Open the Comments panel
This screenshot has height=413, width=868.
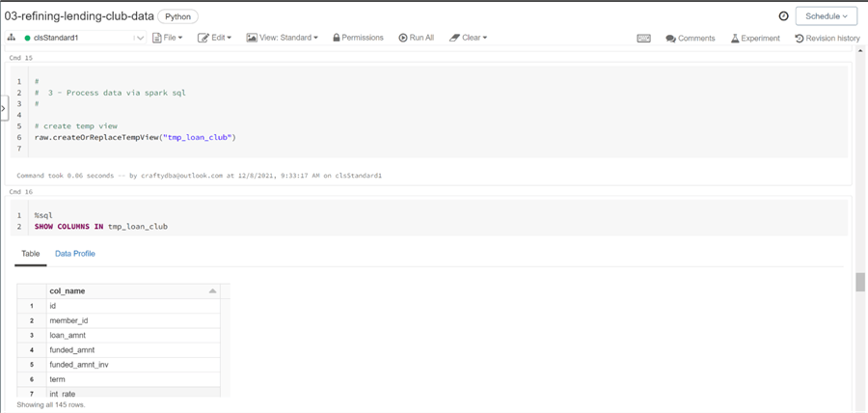pyautogui.click(x=691, y=39)
